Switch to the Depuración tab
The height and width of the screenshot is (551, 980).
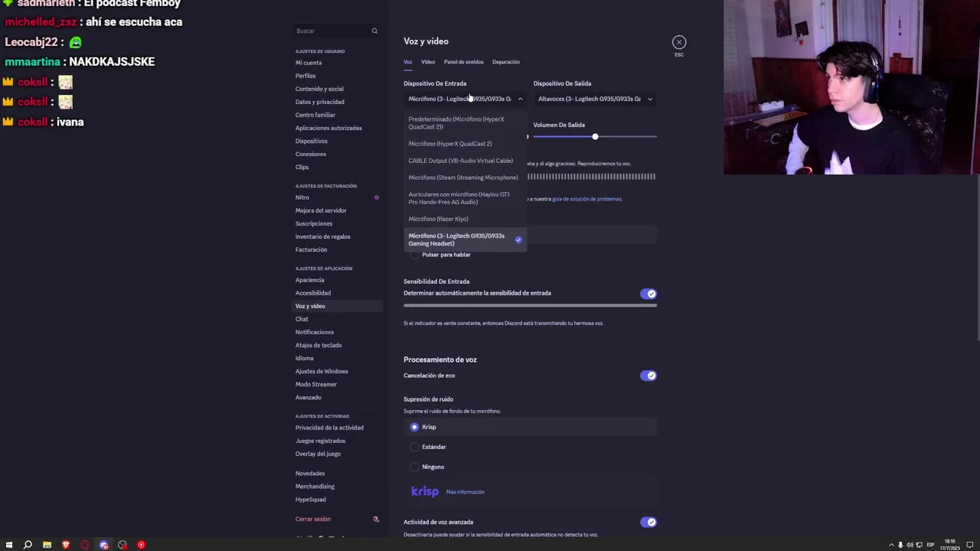[x=506, y=62]
